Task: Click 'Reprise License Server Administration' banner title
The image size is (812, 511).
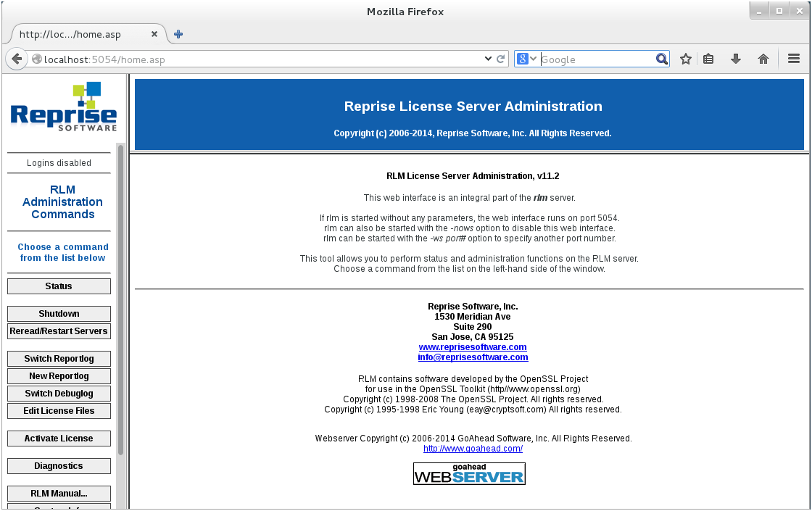Action: point(473,106)
